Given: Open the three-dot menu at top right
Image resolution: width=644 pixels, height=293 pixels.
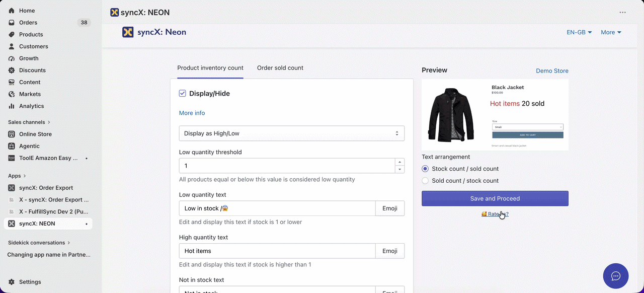Looking at the screenshot, I should coord(622,13).
